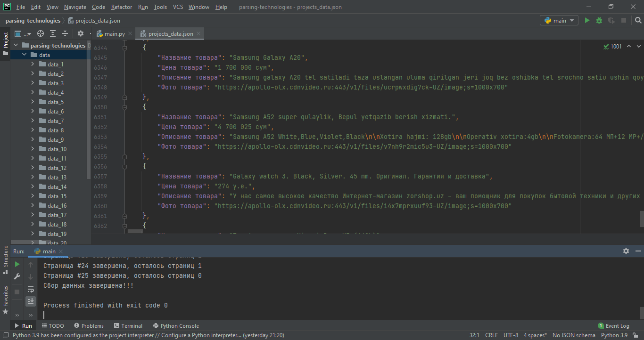The width and height of the screenshot is (644, 340).
Task: Rerun main in Run tool window
Action: coord(17,265)
